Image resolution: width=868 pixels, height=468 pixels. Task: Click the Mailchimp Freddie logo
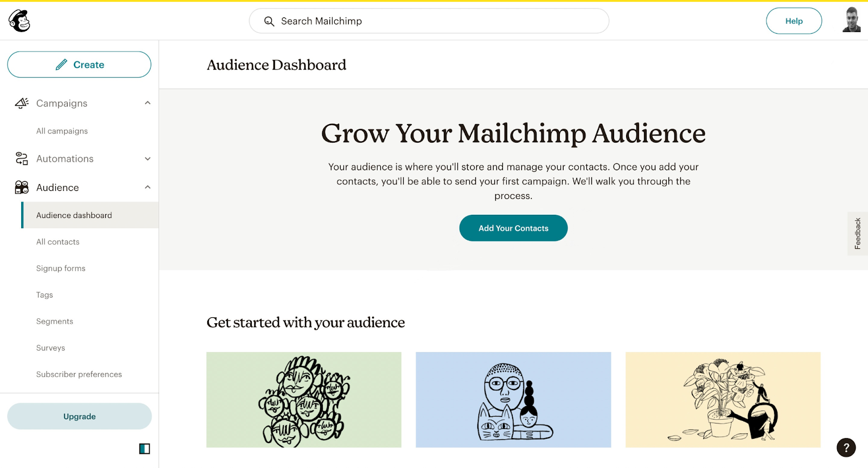(x=18, y=20)
